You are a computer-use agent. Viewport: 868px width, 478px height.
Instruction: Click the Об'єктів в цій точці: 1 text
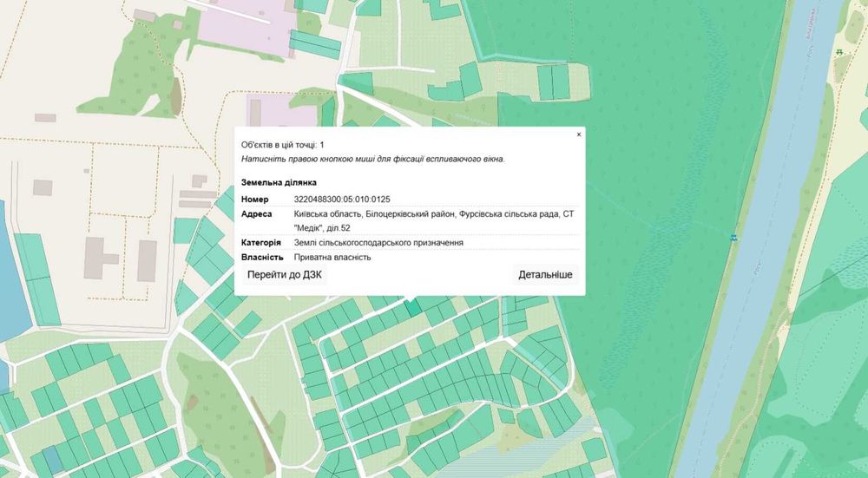283,145
